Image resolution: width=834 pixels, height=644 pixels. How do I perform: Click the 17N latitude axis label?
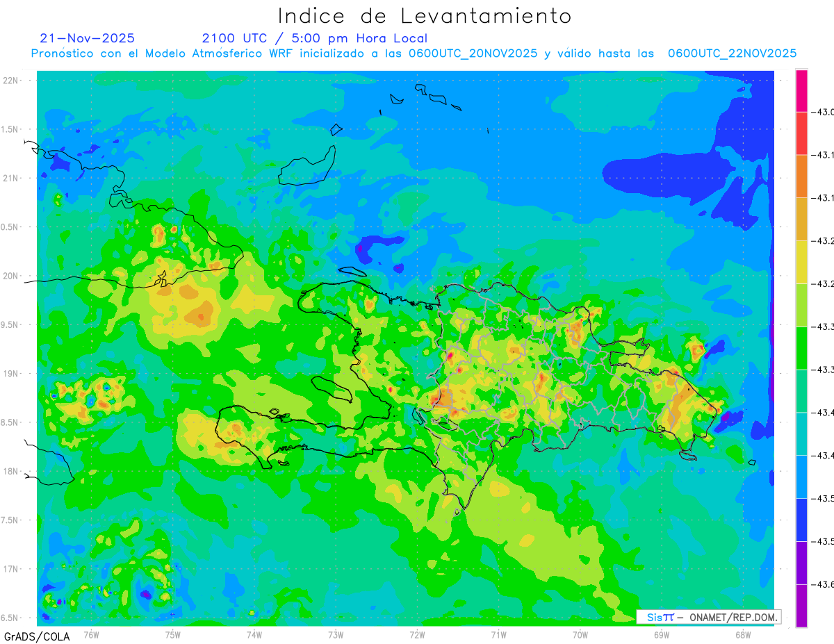(10, 569)
